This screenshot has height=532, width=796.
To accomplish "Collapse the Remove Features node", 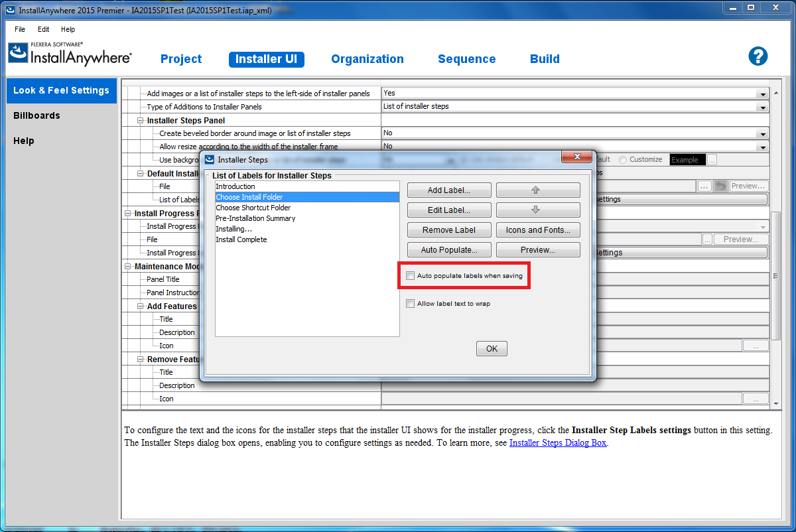I will pyautogui.click(x=141, y=360).
